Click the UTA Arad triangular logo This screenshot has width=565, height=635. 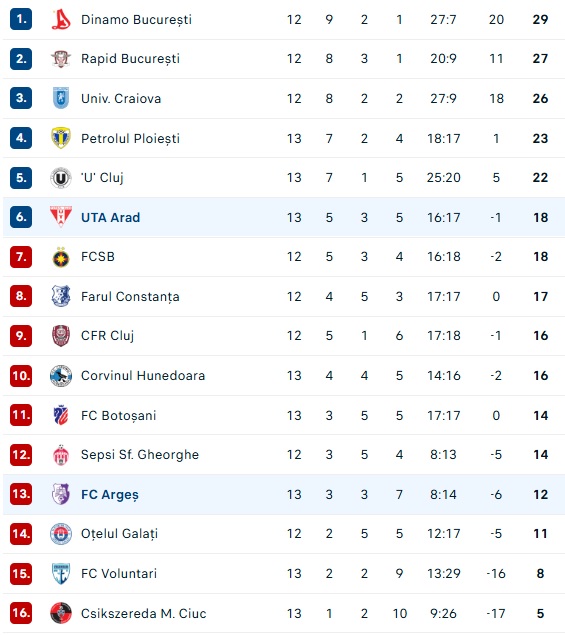tap(61, 217)
